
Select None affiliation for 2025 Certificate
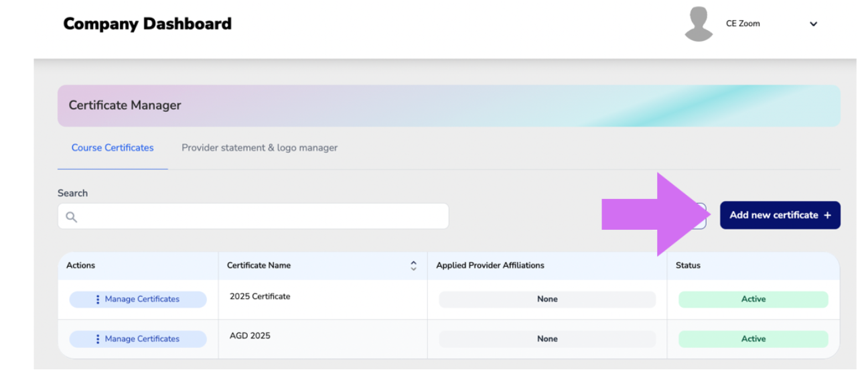coord(547,300)
